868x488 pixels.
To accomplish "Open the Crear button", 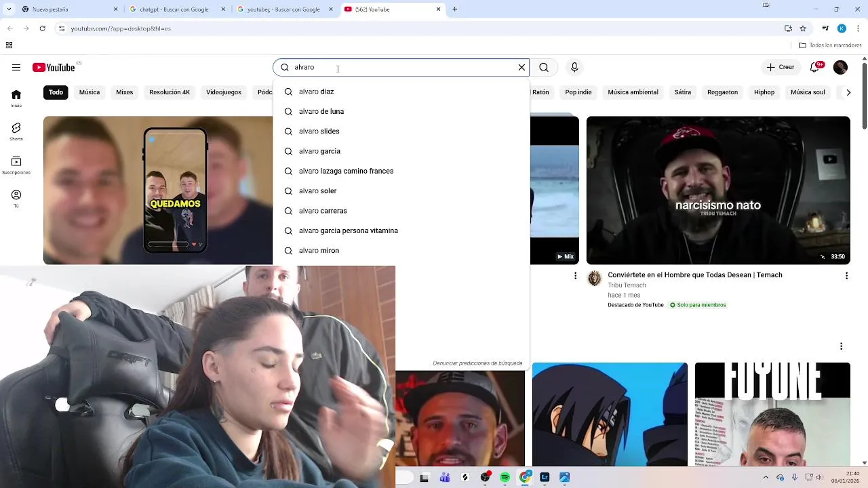I will pos(781,67).
